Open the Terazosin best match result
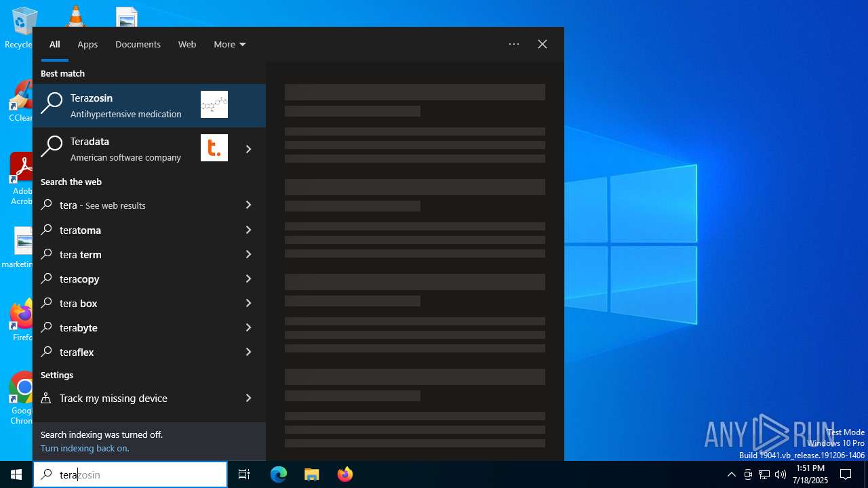 [149, 106]
